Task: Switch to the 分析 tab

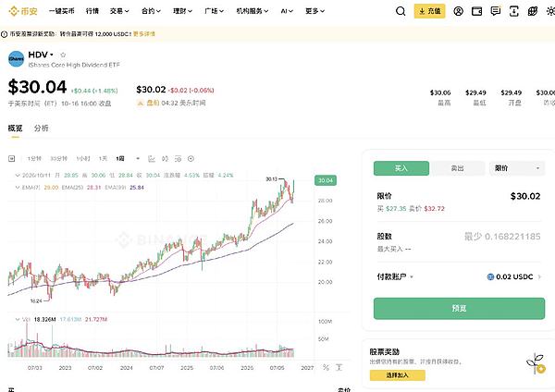Action: [42, 129]
